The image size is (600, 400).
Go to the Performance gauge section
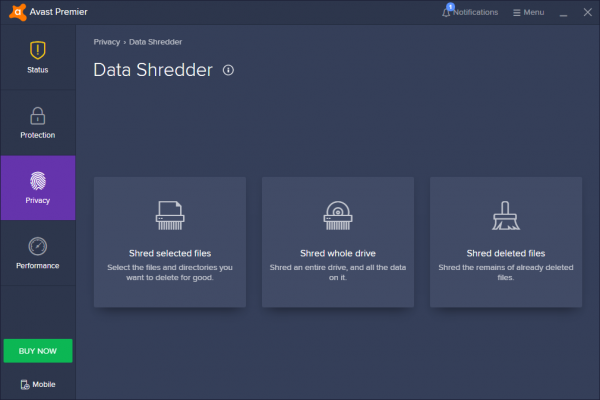click(x=37, y=252)
